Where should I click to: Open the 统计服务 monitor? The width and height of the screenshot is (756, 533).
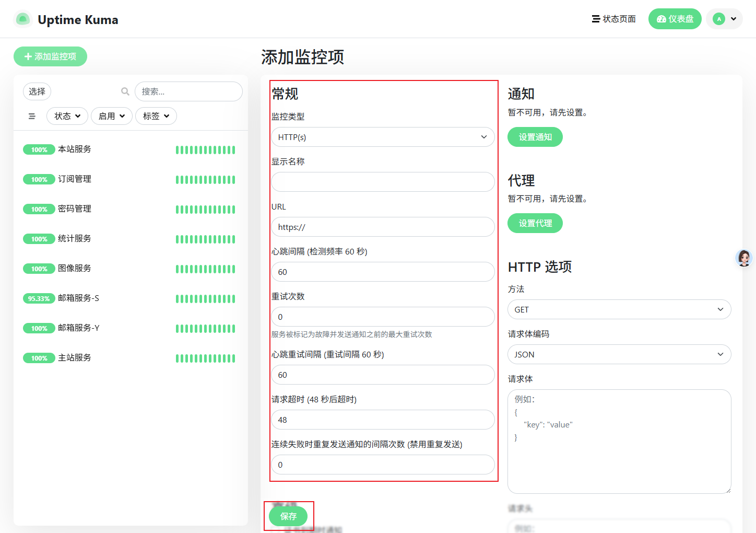pos(131,239)
